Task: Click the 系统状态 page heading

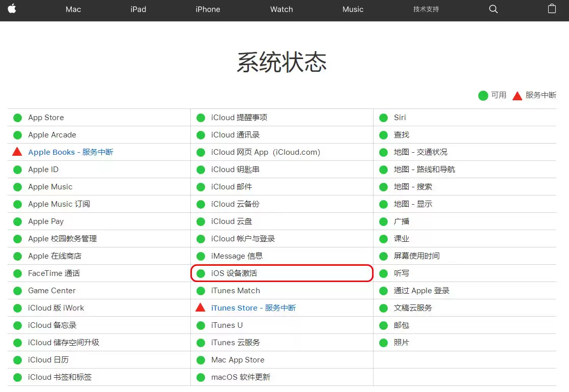Action: 282,62
